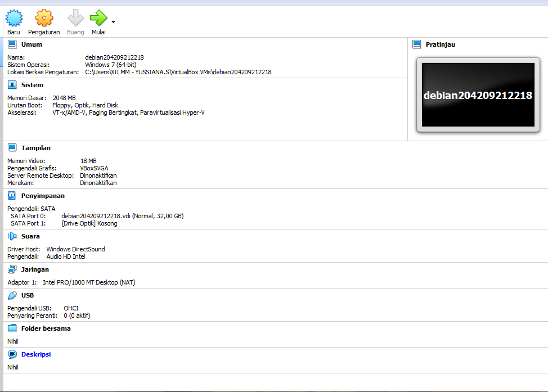The height and width of the screenshot is (392, 548).
Task: Open the Suara section heading
Action: tap(30, 236)
